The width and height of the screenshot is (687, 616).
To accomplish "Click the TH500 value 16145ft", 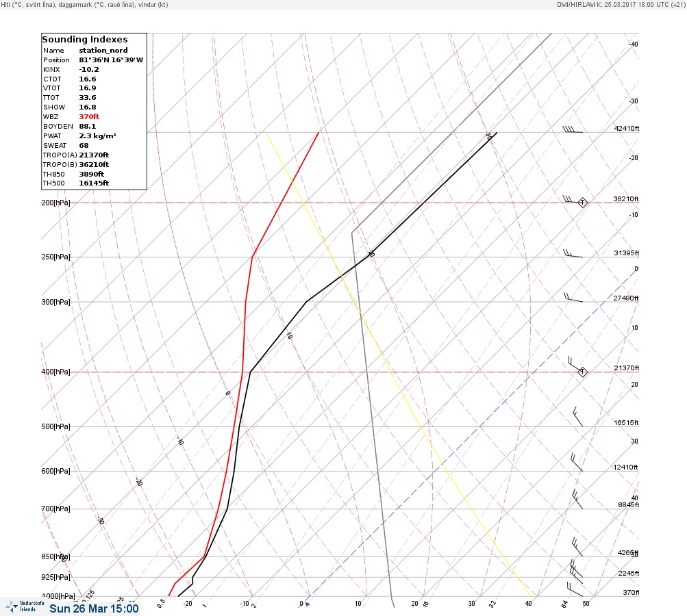I will tap(94, 183).
